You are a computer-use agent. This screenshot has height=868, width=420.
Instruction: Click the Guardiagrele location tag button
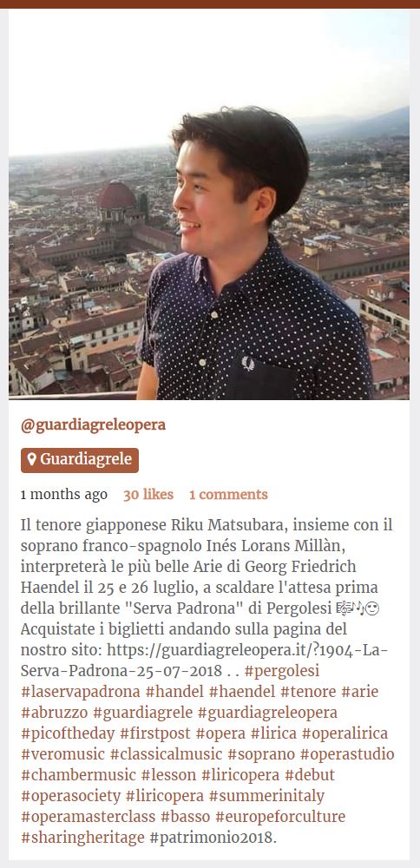tap(80, 460)
